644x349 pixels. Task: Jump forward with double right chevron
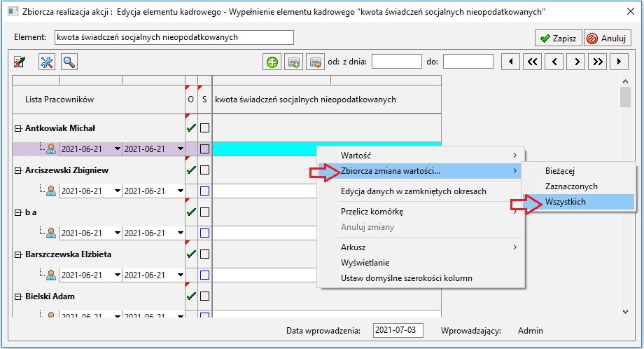point(598,62)
